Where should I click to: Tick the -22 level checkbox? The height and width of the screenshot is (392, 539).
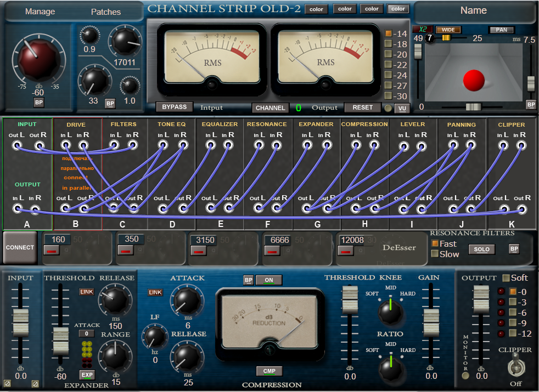click(388, 64)
